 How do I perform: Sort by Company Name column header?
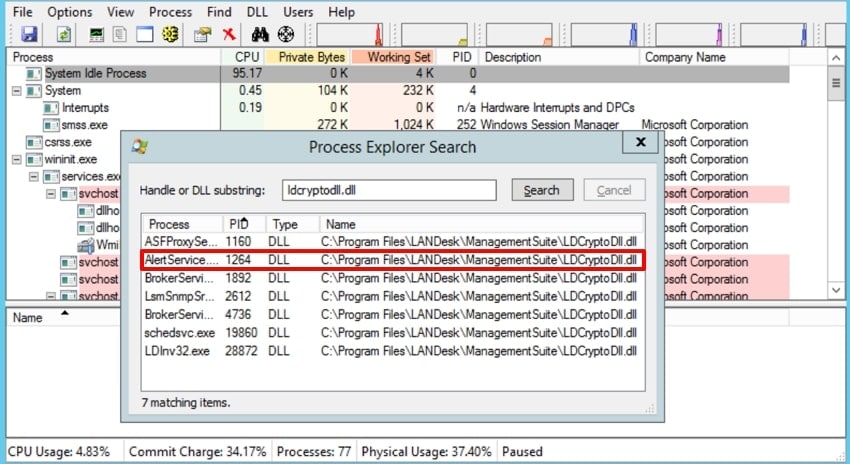coord(714,57)
